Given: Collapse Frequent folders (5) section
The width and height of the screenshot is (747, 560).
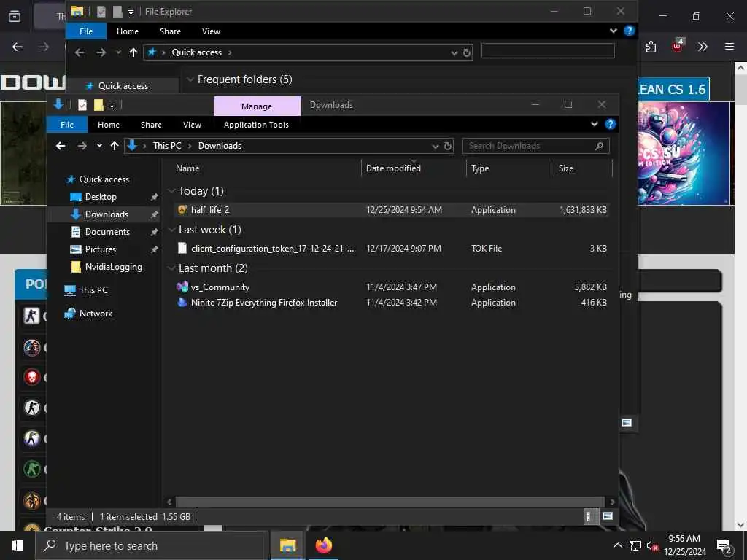Looking at the screenshot, I should pos(190,79).
